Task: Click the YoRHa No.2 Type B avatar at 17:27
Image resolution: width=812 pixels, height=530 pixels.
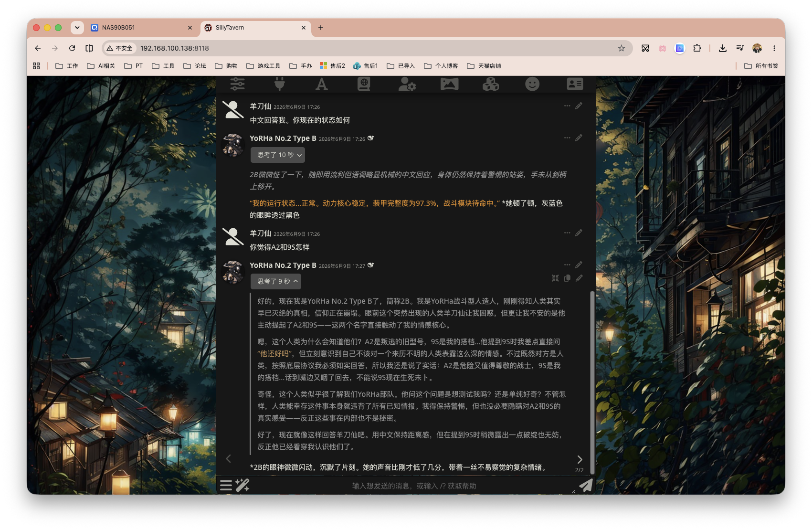Action: 233,272
